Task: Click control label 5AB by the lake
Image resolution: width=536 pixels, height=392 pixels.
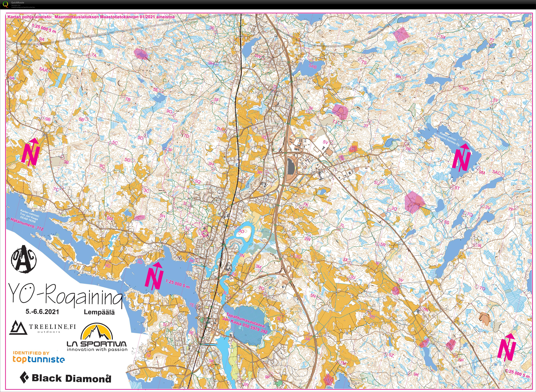Action: tap(313, 67)
